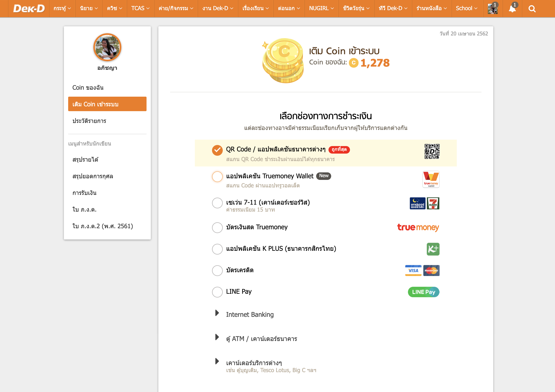
Task: Click the sidebar profile avatar photo
Action: point(107,47)
